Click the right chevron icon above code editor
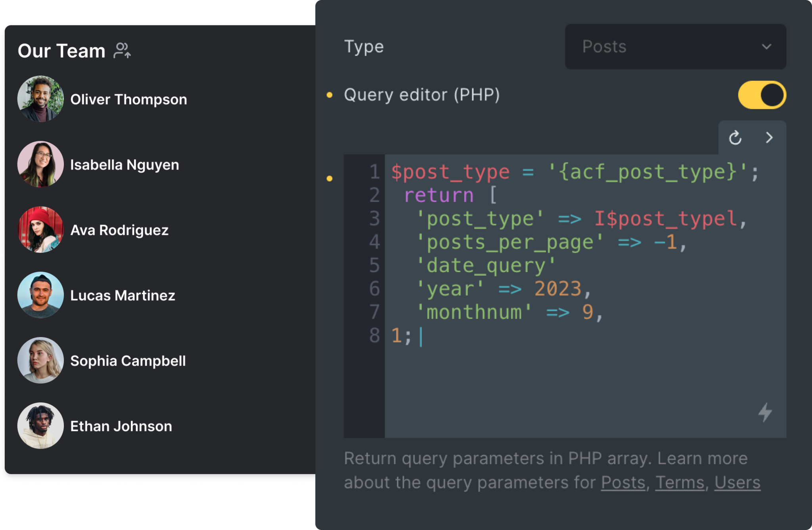 pos(769,138)
